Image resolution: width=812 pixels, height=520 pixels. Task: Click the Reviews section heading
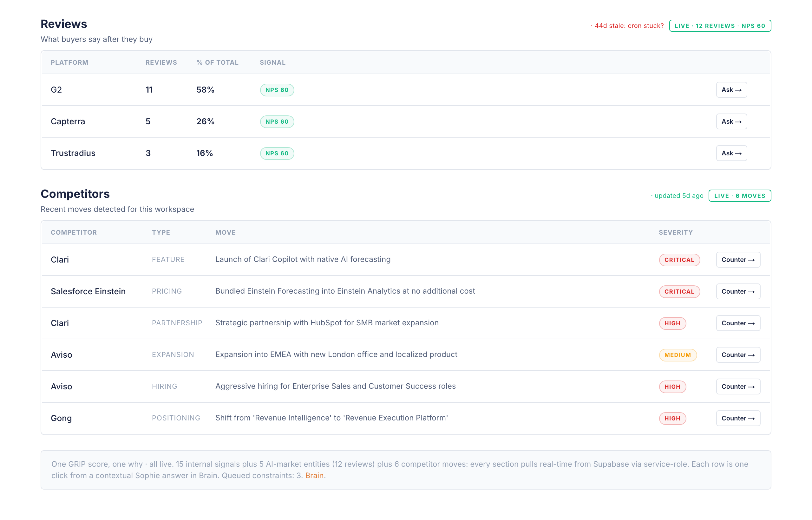click(64, 24)
